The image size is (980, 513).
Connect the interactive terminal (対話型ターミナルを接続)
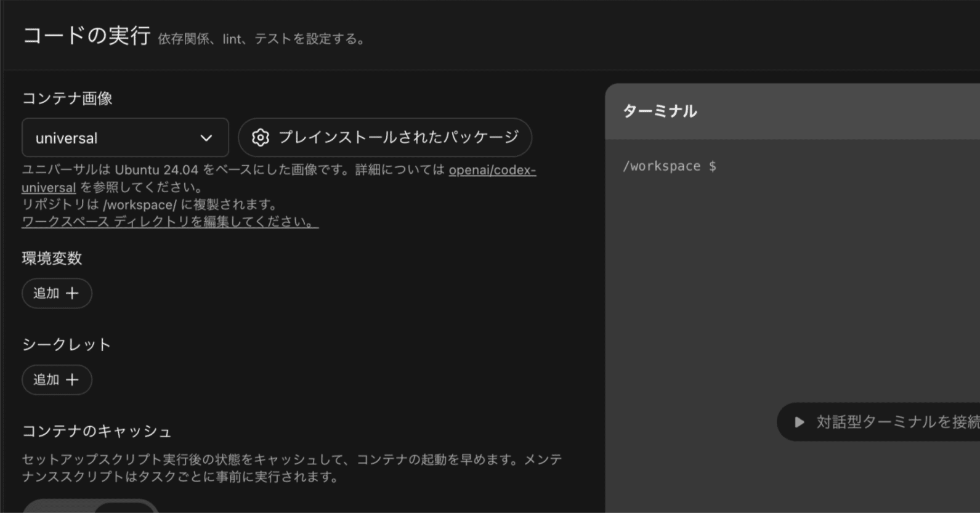click(x=878, y=422)
